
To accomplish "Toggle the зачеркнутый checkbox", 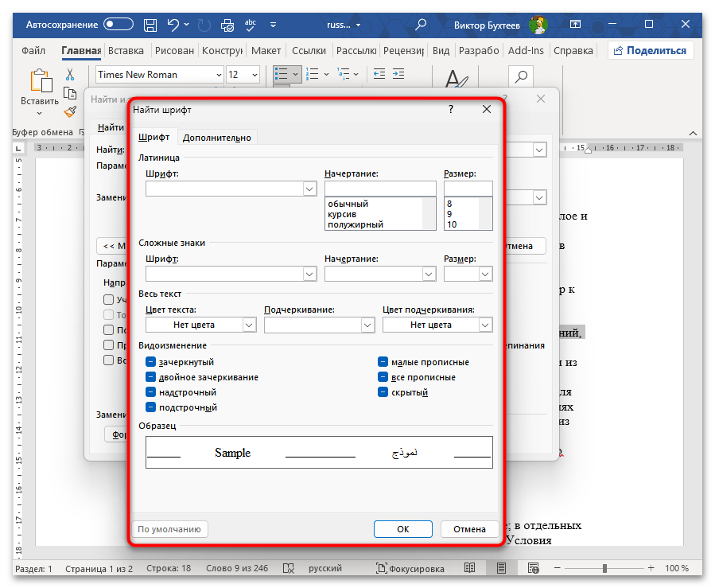I will coord(151,362).
